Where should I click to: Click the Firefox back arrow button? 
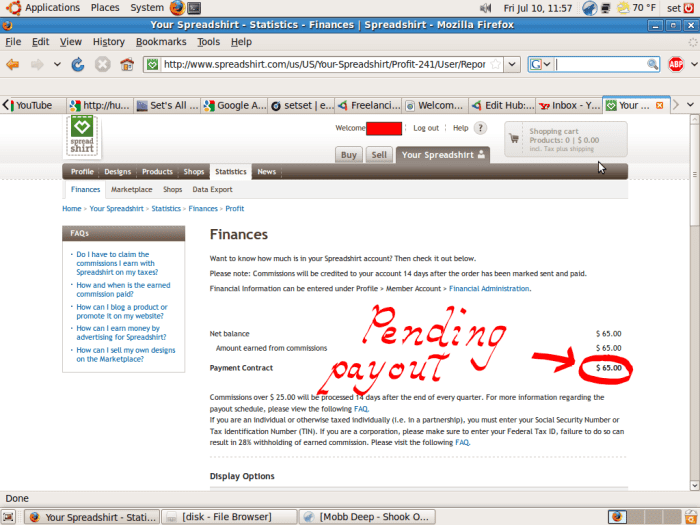(13, 64)
